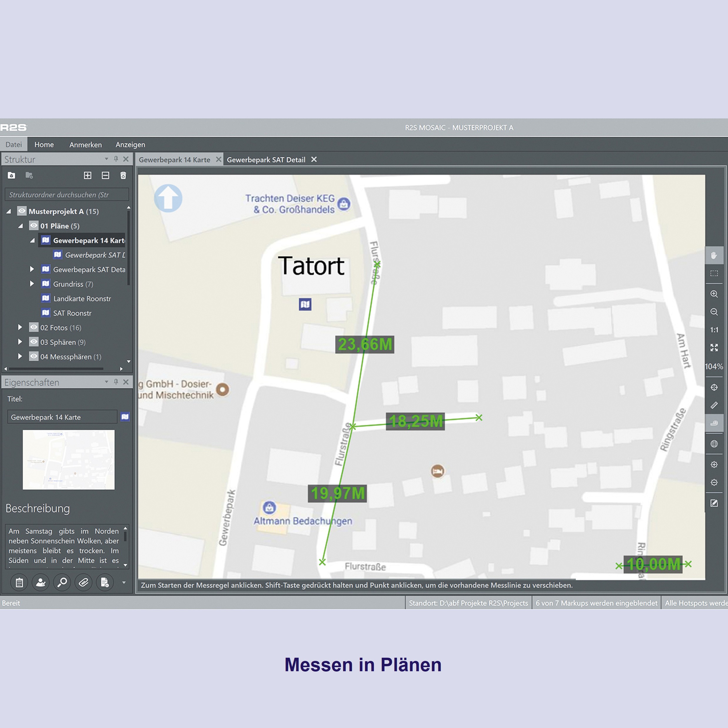The width and height of the screenshot is (728, 728).
Task: Click the paperclip attachment icon
Action: [x=83, y=583]
